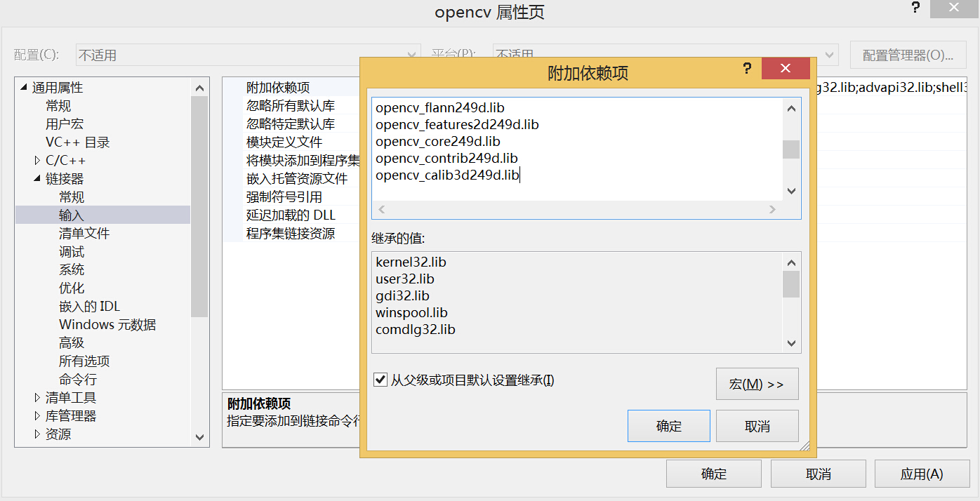Click the up arrow of the dependency list scrollbar
Viewport: 980px width, 501px height.
(791, 108)
